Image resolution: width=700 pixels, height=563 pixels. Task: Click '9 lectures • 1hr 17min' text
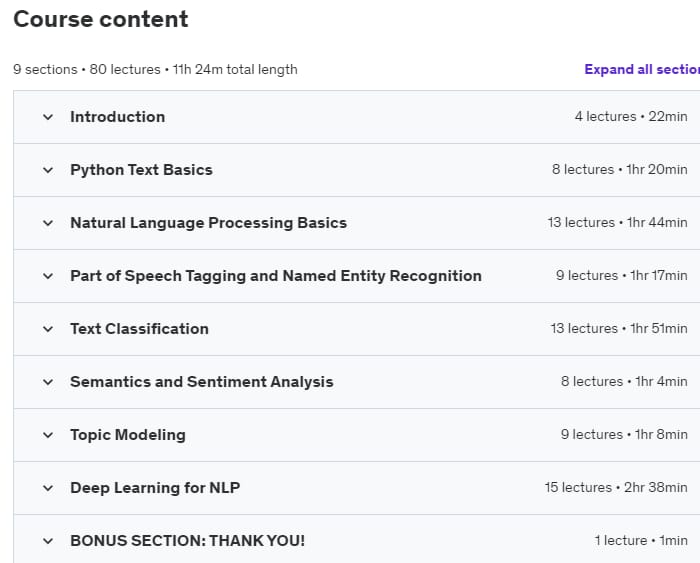[621, 275]
